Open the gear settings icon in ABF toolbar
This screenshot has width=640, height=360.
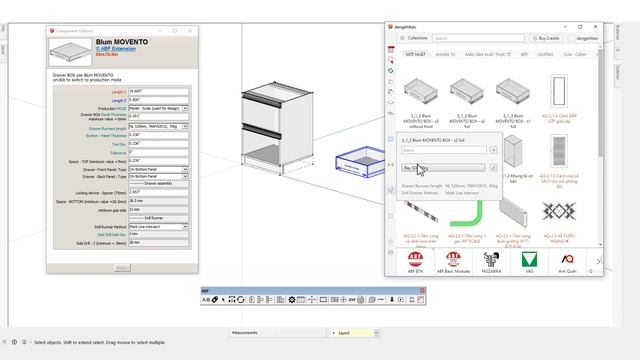click(x=292, y=300)
